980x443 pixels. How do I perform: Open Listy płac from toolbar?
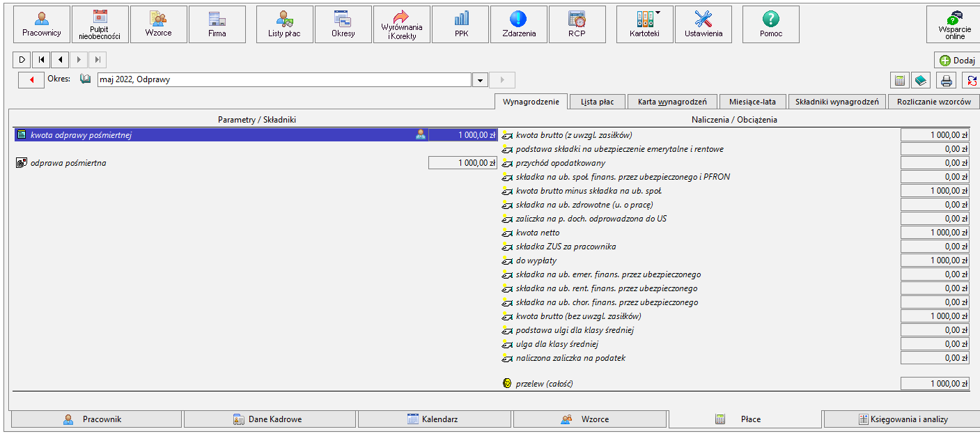[x=284, y=24]
